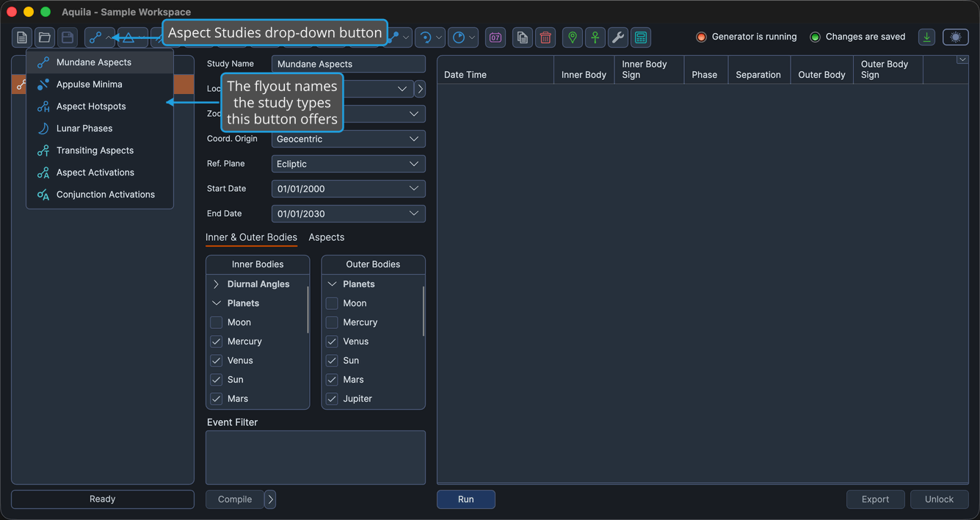The image size is (980, 520).
Task: Click the Run button
Action: [466, 499]
